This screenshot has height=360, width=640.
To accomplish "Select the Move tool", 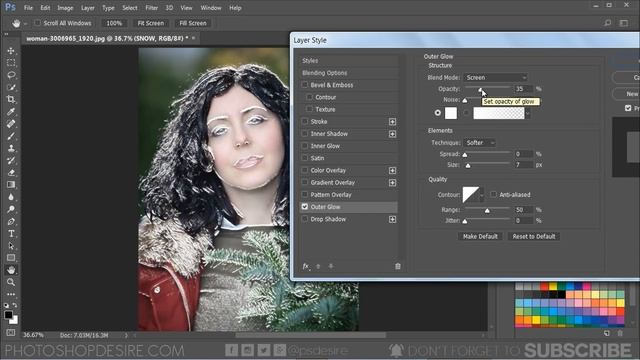I will [x=11, y=51].
